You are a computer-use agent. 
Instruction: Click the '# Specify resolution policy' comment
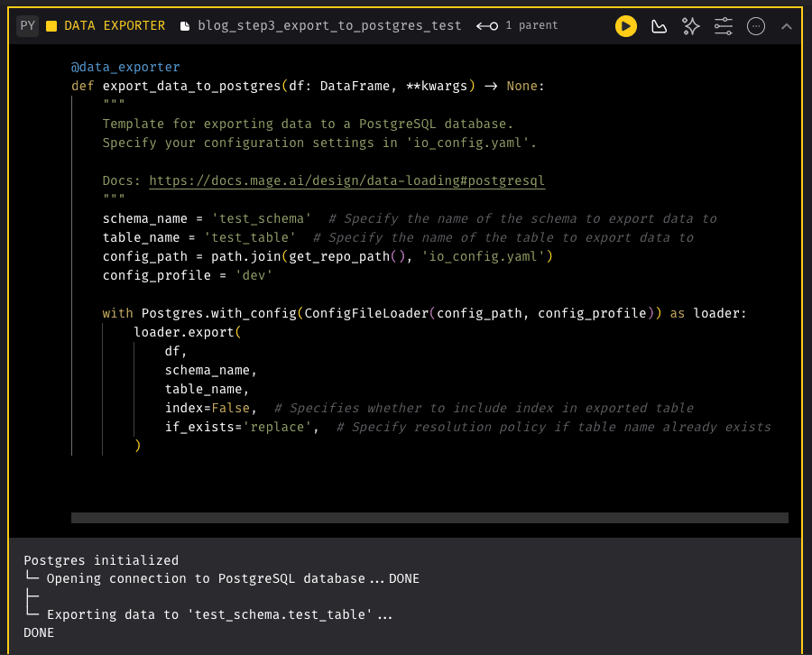[554, 427]
